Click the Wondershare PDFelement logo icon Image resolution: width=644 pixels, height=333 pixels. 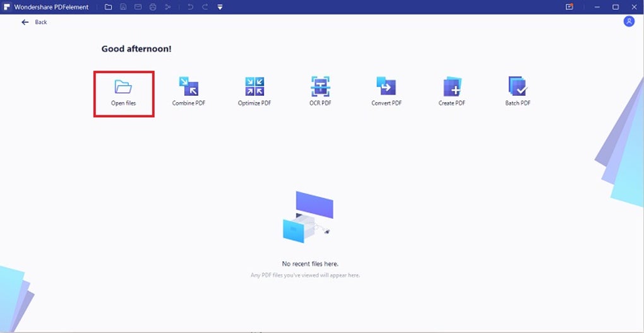(x=7, y=7)
